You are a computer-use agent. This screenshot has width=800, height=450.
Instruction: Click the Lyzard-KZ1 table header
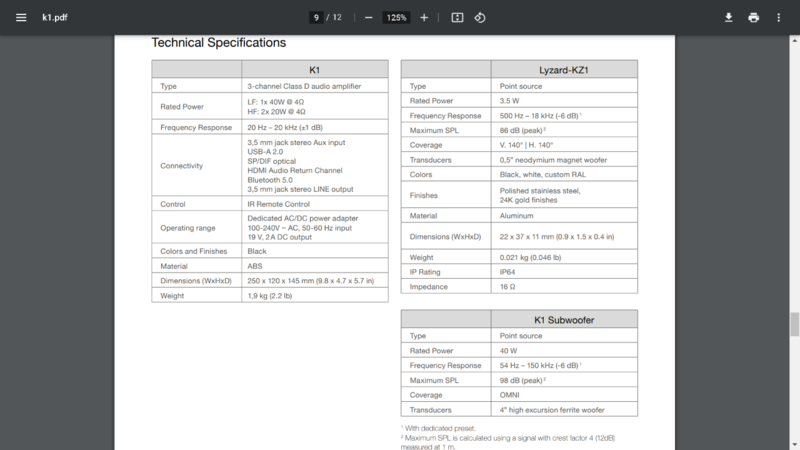(563, 70)
